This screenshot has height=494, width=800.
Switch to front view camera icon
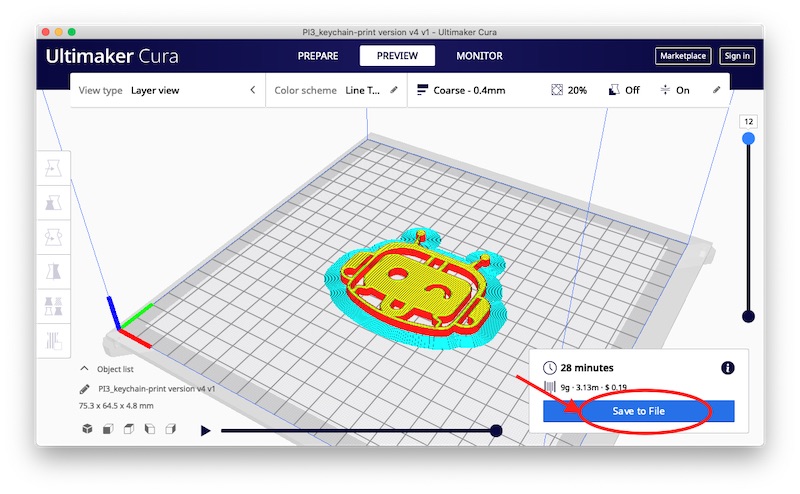(x=108, y=429)
